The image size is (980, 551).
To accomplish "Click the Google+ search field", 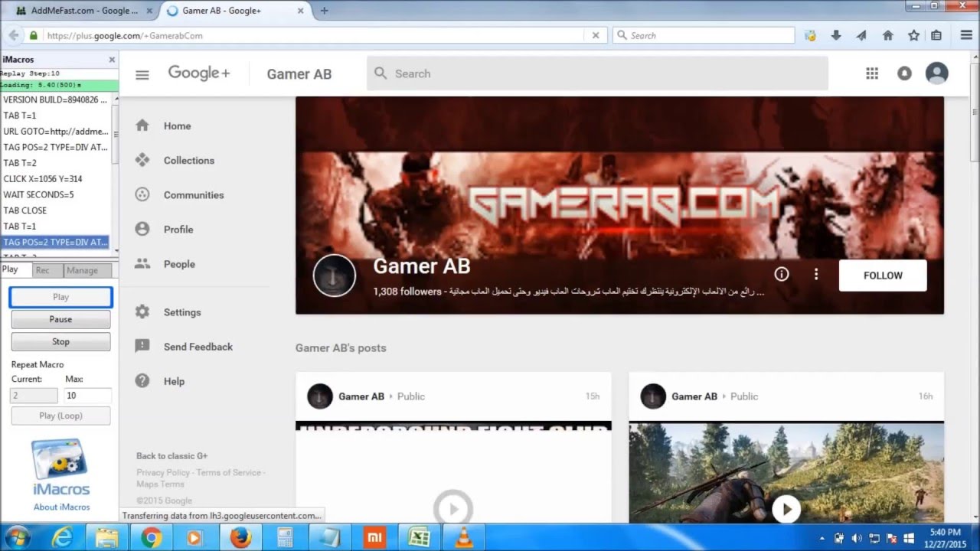I will point(597,73).
